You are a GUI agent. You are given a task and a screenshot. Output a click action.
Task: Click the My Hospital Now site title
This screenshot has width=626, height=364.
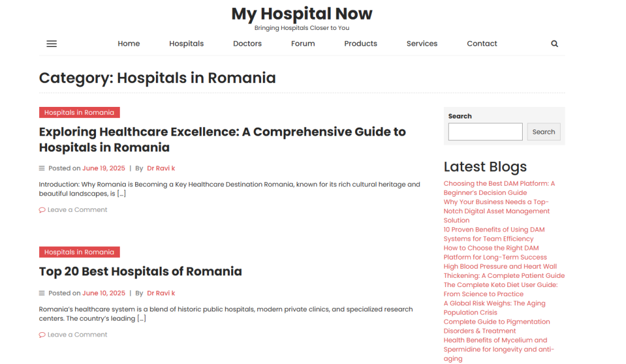[302, 14]
